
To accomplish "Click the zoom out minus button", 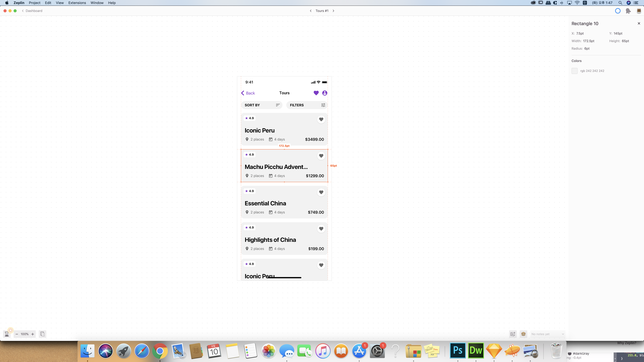I will pos(17,334).
